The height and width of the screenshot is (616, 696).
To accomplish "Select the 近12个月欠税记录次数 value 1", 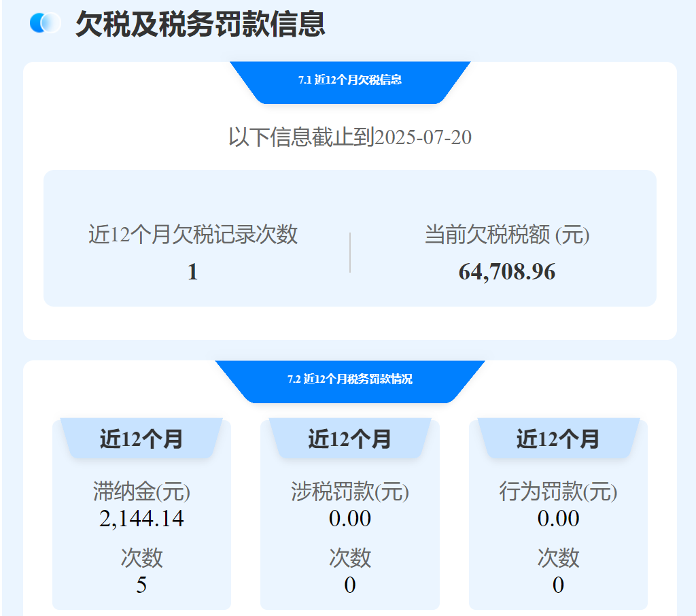I will click(192, 271).
